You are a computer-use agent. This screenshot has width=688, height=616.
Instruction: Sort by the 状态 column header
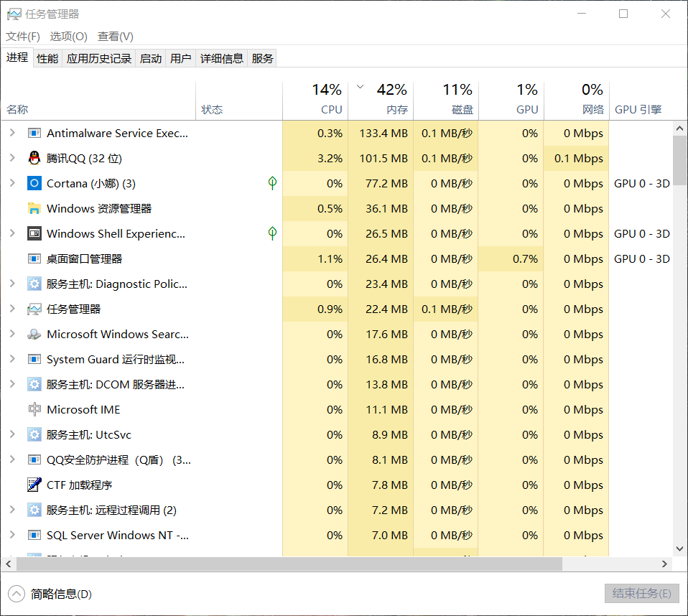point(239,101)
